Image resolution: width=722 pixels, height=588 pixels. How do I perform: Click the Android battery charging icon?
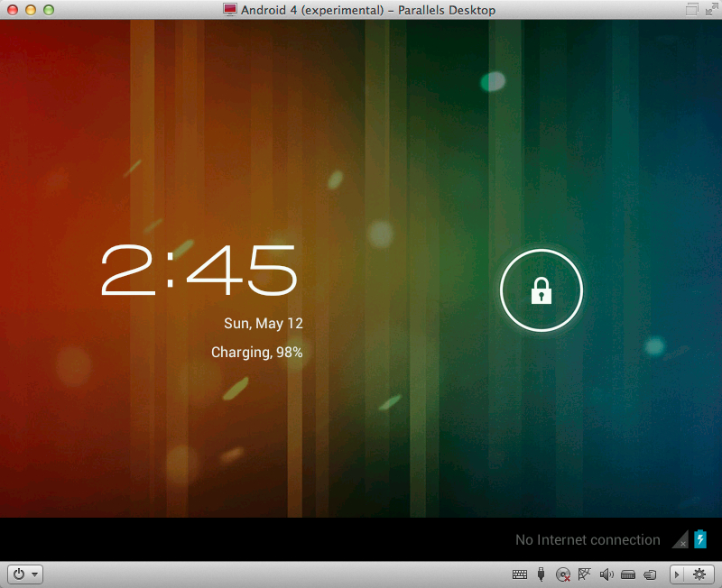point(700,538)
